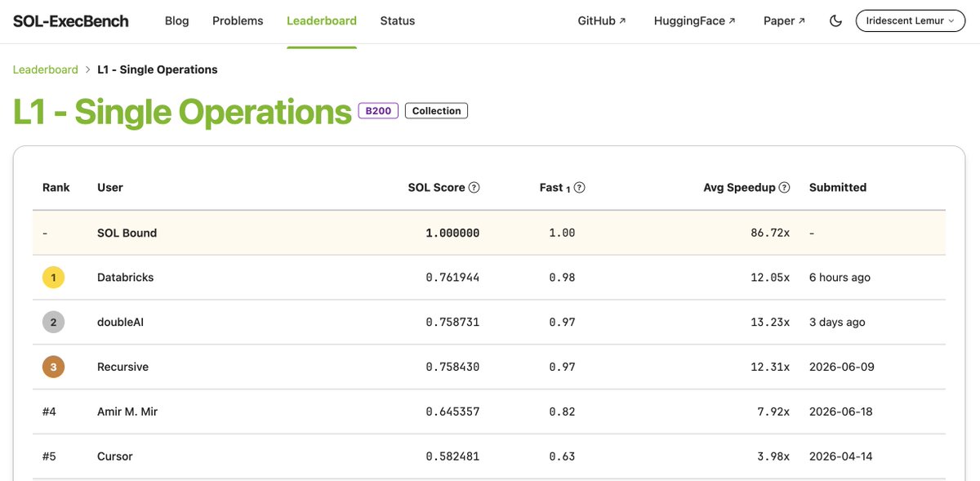980x481 pixels.
Task: Open the GitHub external link
Action: coord(602,21)
